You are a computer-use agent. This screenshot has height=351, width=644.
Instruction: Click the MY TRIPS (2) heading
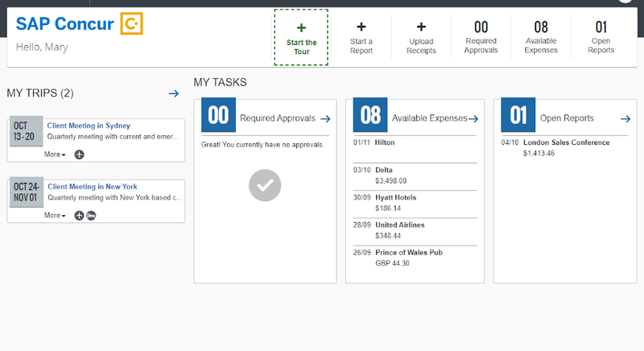[x=40, y=93]
